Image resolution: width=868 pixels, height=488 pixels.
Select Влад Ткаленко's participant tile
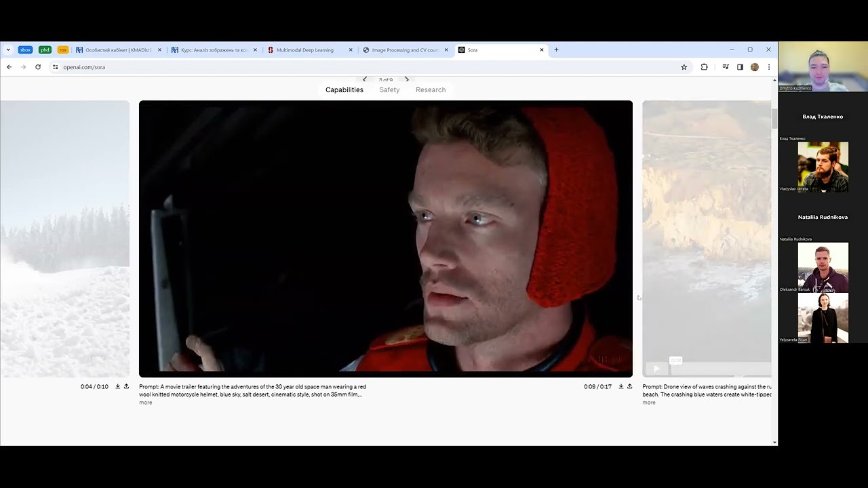[x=823, y=117]
